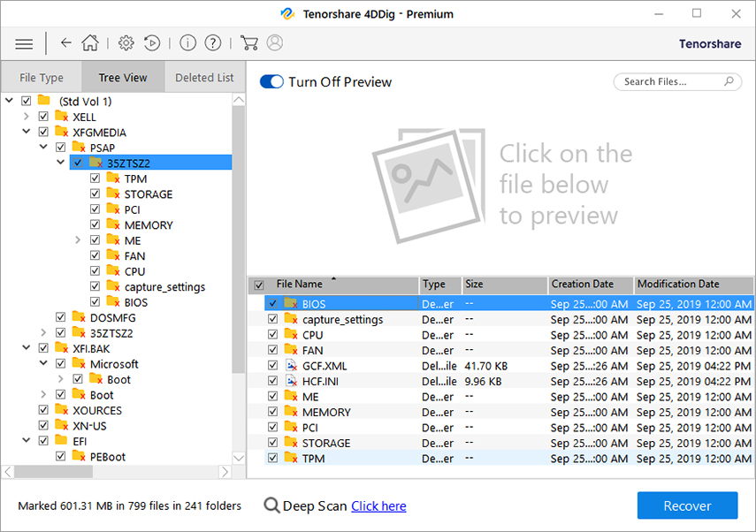Collapse the selected 35ZTSZ2 folder
Viewport: 756px width, 532px height.
pyautogui.click(x=61, y=162)
